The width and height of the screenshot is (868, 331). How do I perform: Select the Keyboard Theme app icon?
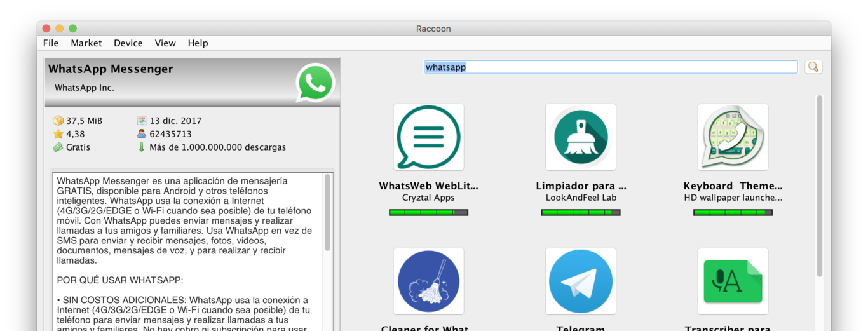point(733,137)
